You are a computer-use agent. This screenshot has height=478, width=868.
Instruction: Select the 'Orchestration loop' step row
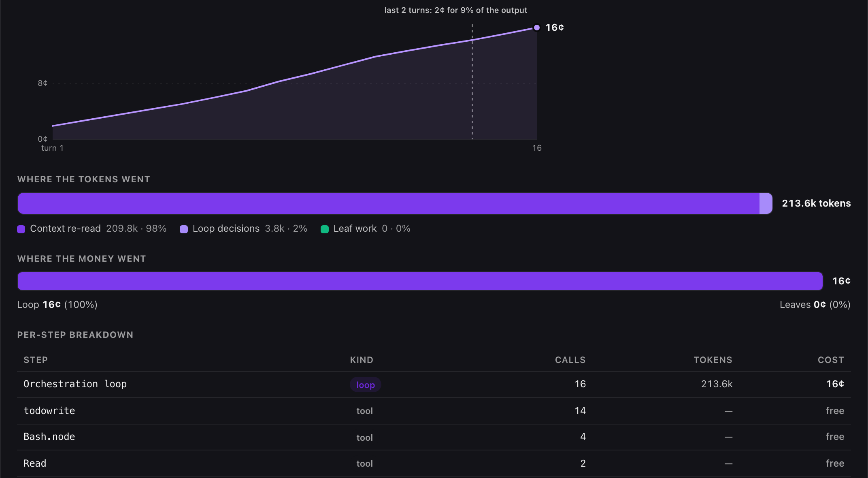tap(434, 384)
